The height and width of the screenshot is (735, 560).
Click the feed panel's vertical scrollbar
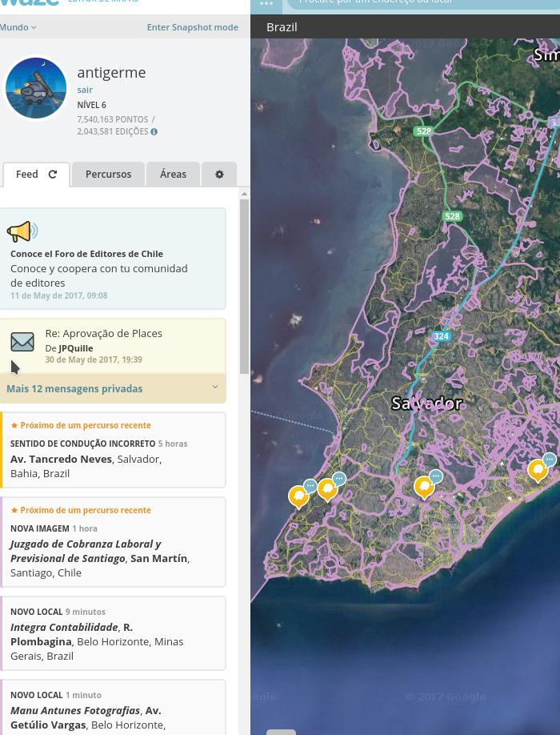click(x=244, y=280)
